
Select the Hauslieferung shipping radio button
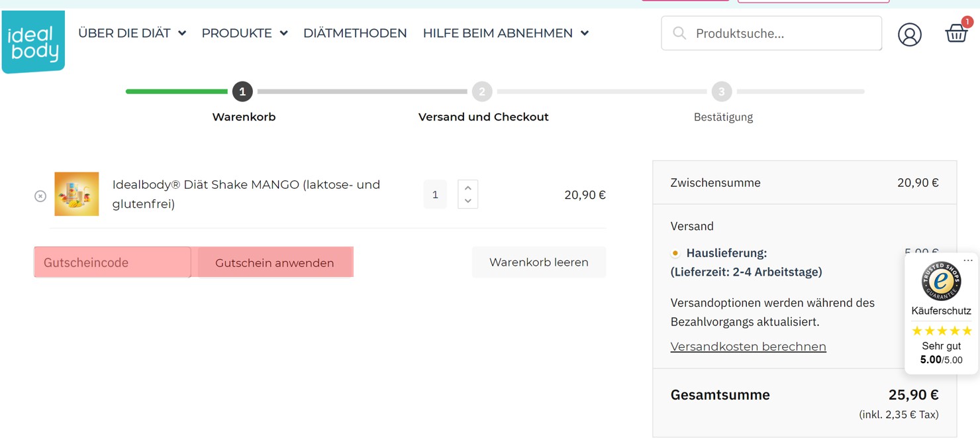tap(675, 253)
